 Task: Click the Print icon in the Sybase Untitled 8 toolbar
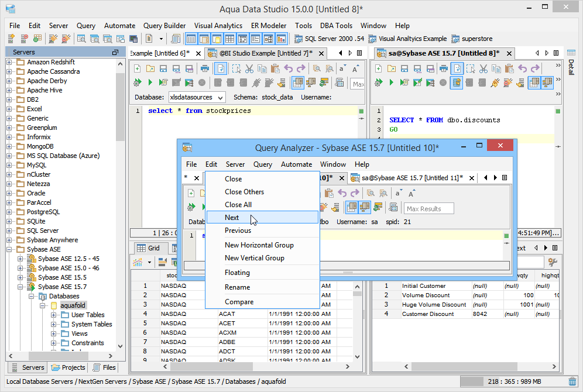coord(444,68)
